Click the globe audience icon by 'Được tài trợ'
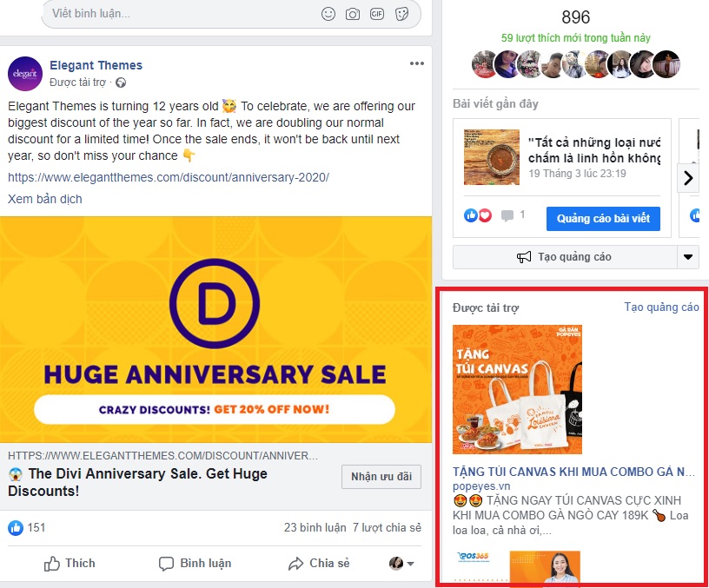The height and width of the screenshot is (588, 709). coord(121,83)
